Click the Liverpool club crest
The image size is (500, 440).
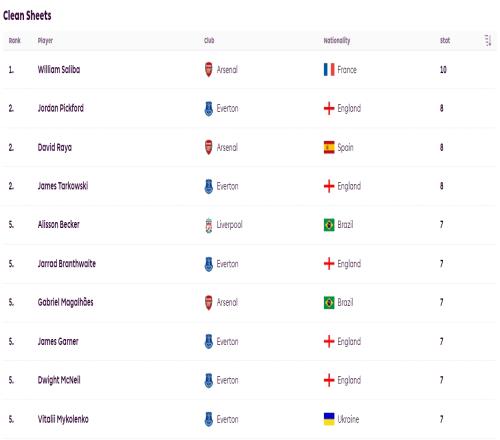click(x=209, y=225)
